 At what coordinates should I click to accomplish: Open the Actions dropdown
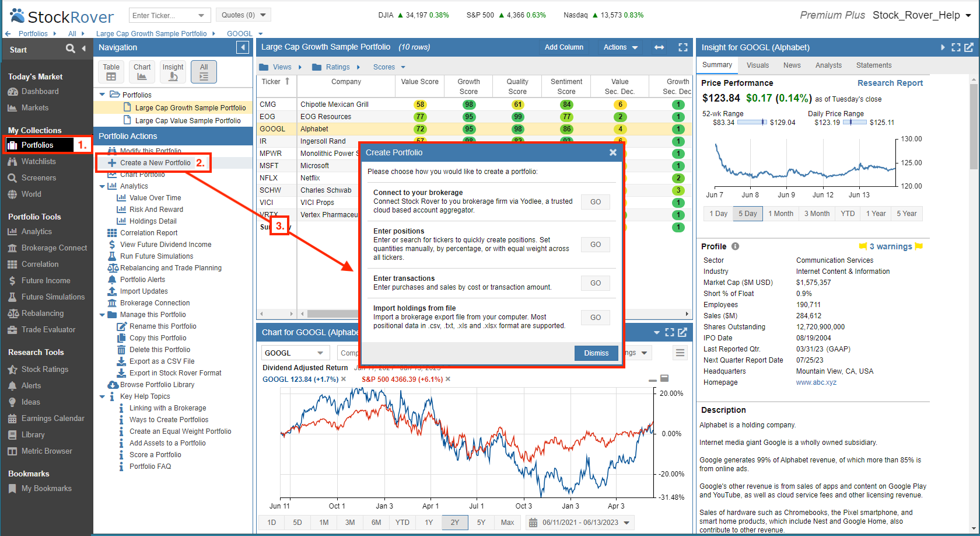pos(621,47)
